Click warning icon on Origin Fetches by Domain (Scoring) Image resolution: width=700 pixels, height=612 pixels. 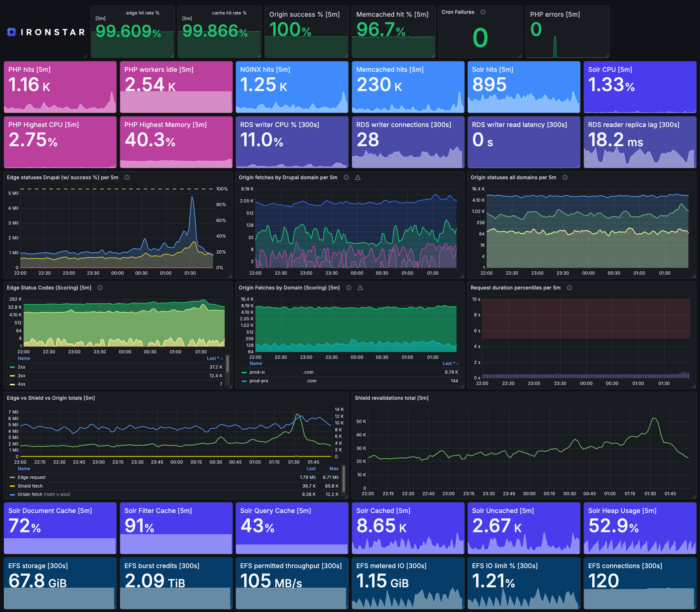(x=360, y=288)
